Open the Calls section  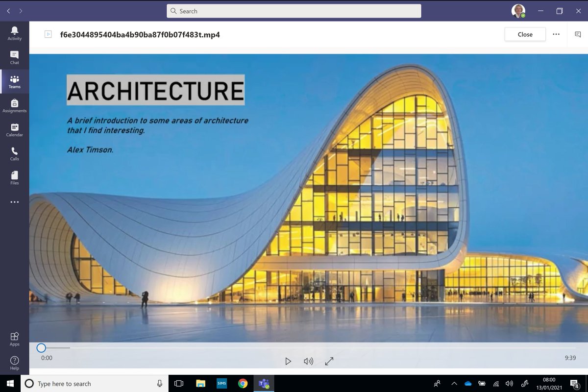[x=14, y=152]
